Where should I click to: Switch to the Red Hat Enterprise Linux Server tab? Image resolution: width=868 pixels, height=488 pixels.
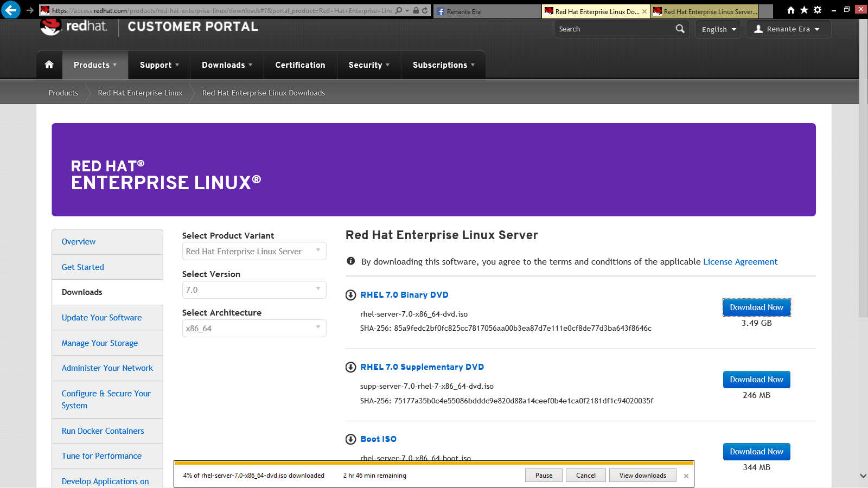[710, 11]
